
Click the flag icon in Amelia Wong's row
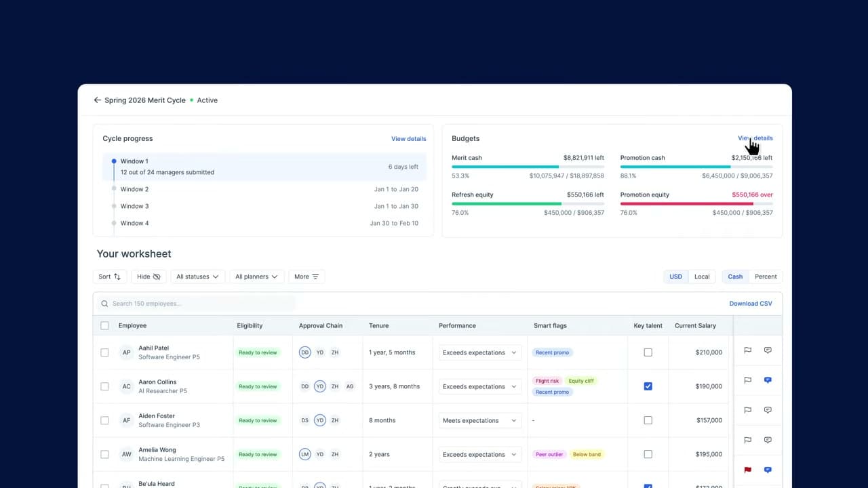click(748, 440)
